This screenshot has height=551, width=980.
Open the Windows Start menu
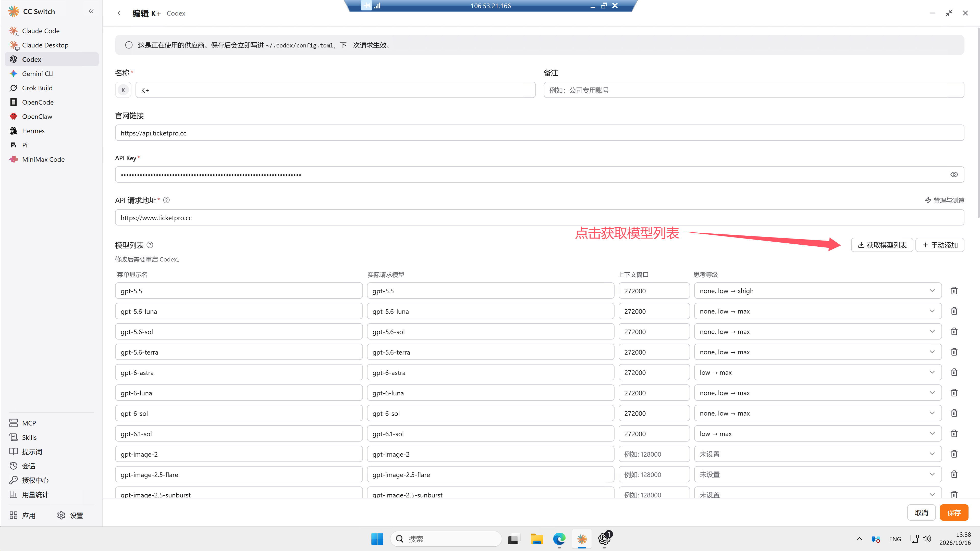click(x=377, y=539)
